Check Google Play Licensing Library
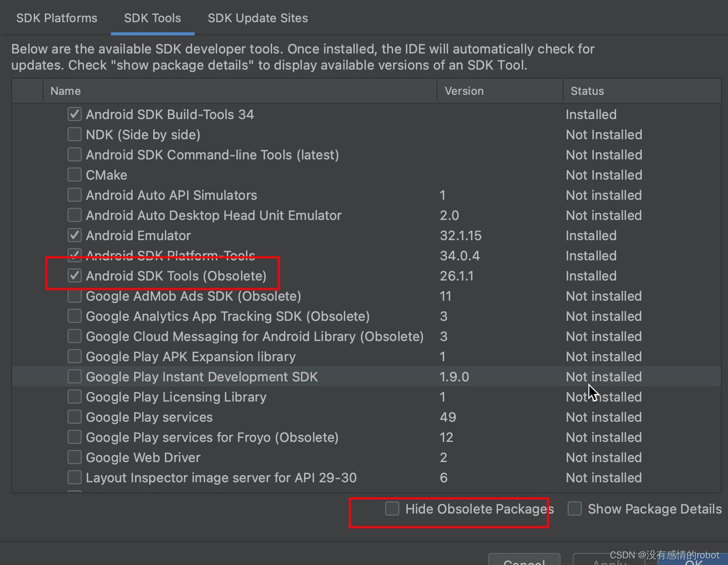This screenshot has height=565, width=728. click(75, 397)
